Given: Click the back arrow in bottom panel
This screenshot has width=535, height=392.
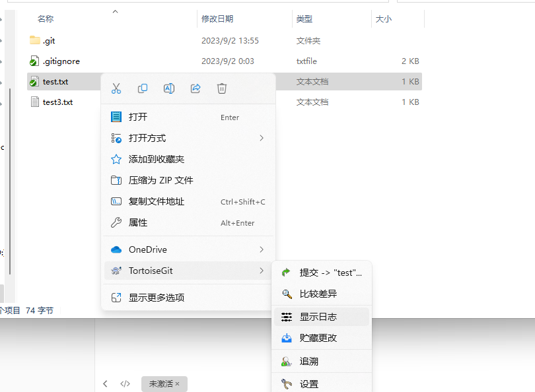Looking at the screenshot, I should pyautogui.click(x=105, y=384).
